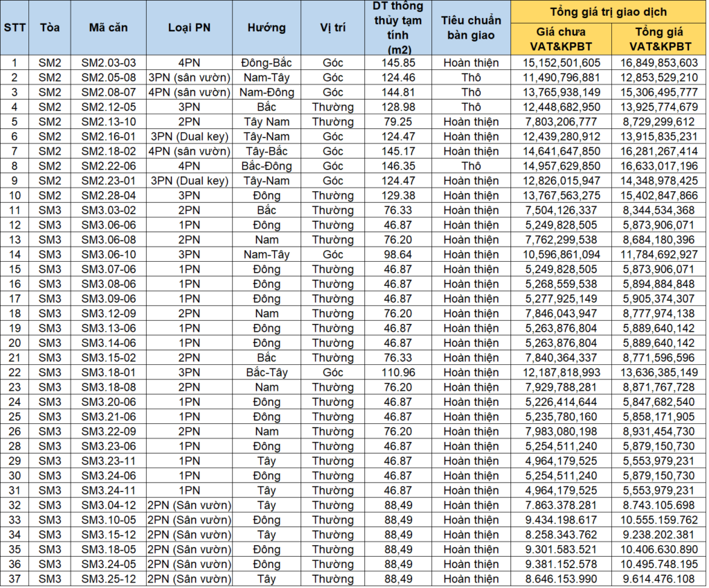
Task: Select apartment code SM3.25-12
Action: [x=108, y=579]
